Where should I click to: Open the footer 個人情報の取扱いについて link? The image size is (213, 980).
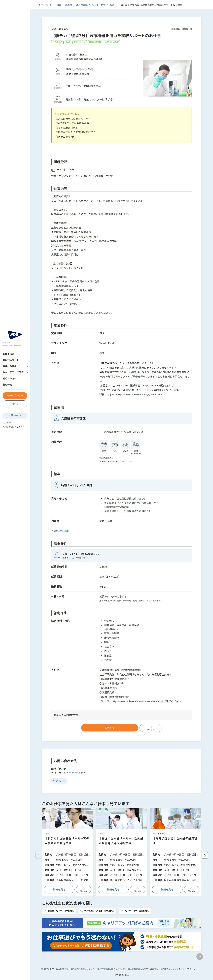pyautogui.click(x=83, y=969)
